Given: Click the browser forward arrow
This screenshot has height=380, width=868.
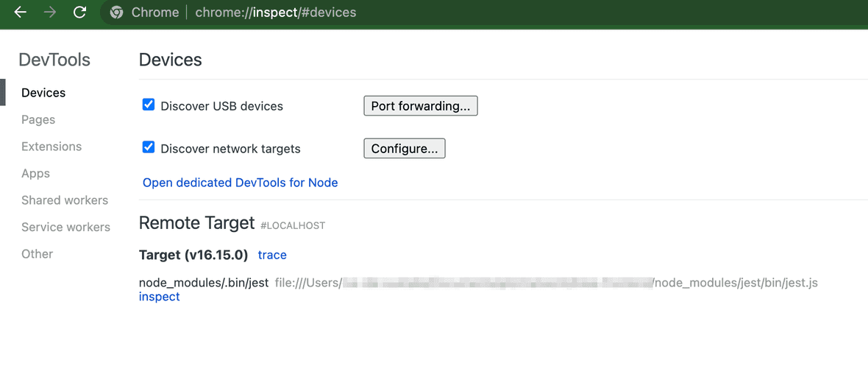Looking at the screenshot, I should tap(50, 13).
